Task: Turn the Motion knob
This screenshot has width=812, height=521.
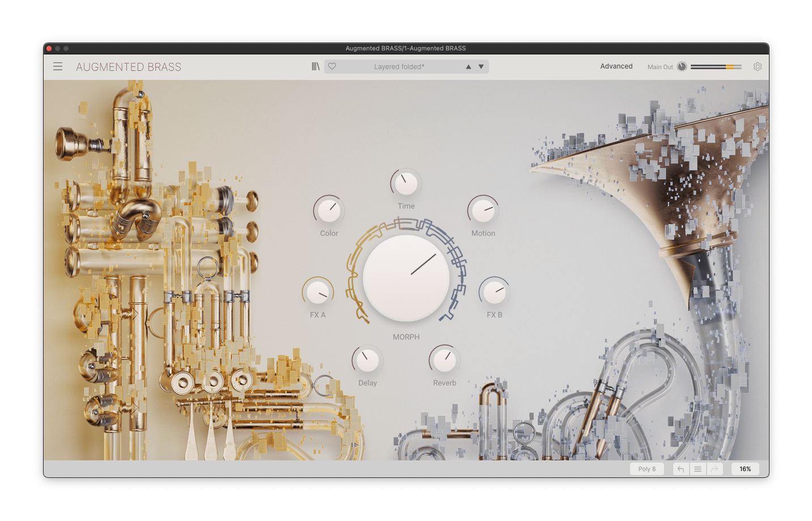Action: [x=483, y=211]
